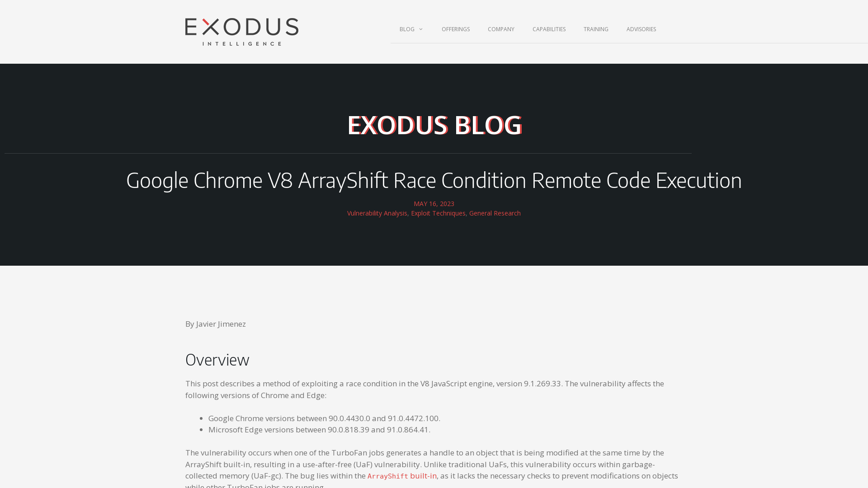Viewport: 868px width, 488px height.
Task: Navigate to ADVISORIES section
Action: (x=641, y=28)
